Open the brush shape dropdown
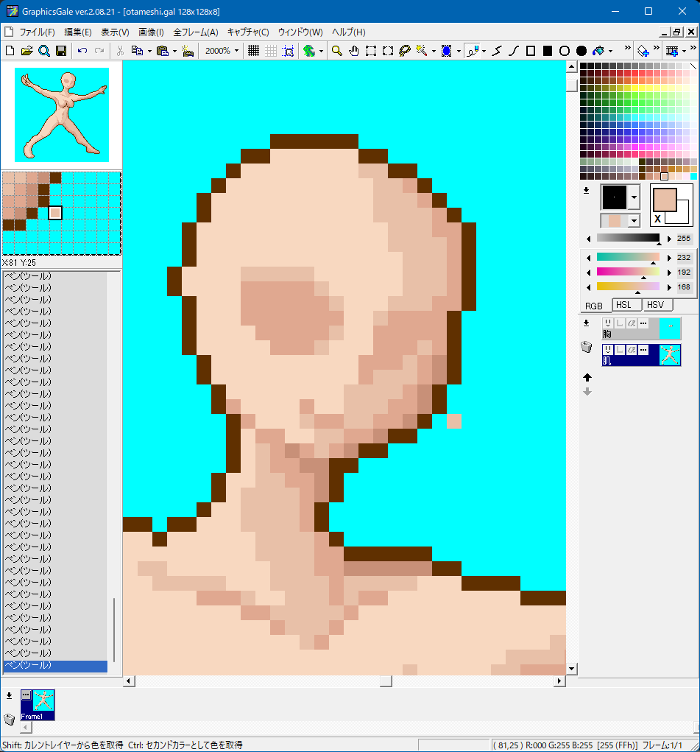Viewport: 700px width, 752px height. pyautogui.click(x=634, y=197)
